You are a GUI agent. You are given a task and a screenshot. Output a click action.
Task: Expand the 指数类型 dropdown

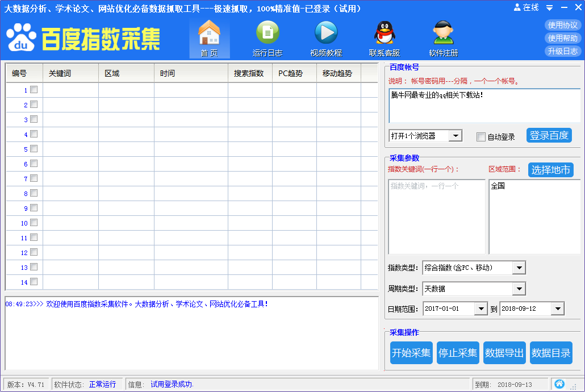pyautogui.click(x=519, y=268)
